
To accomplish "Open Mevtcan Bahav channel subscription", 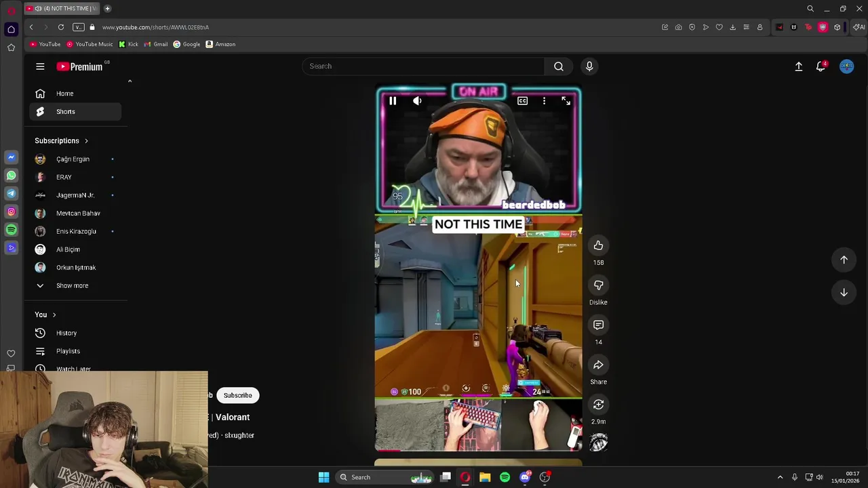I will (x=75, y=213).
